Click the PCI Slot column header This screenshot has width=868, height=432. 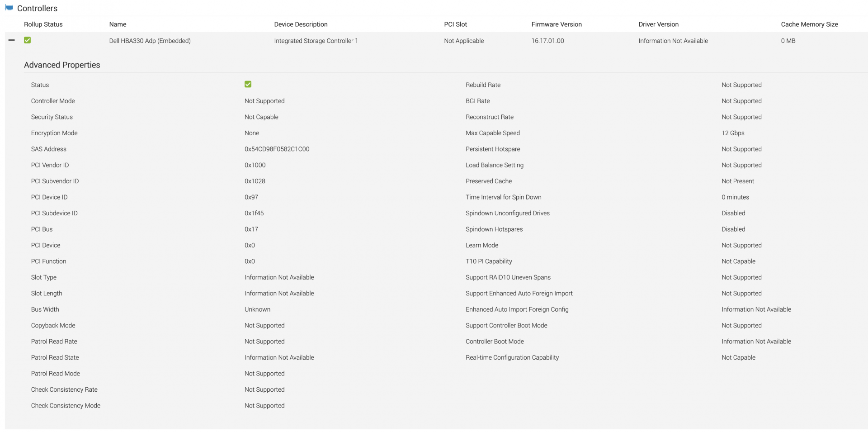coord(455,24)
